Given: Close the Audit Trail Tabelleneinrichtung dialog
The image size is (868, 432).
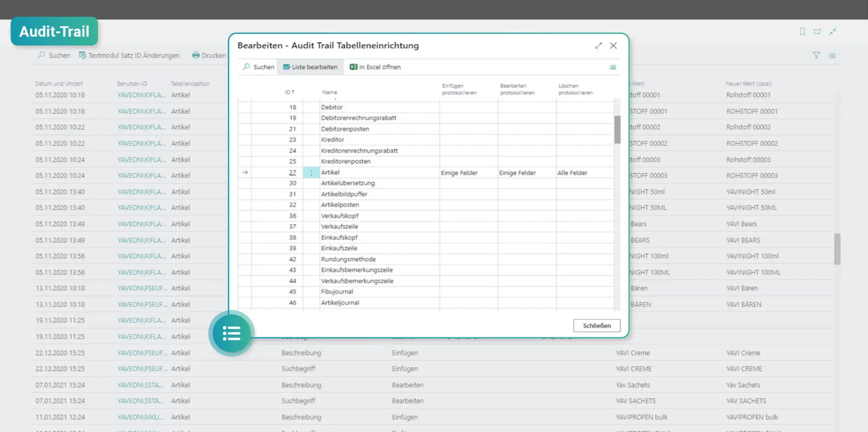Looking at the screenshot, I should coord(613,46).
